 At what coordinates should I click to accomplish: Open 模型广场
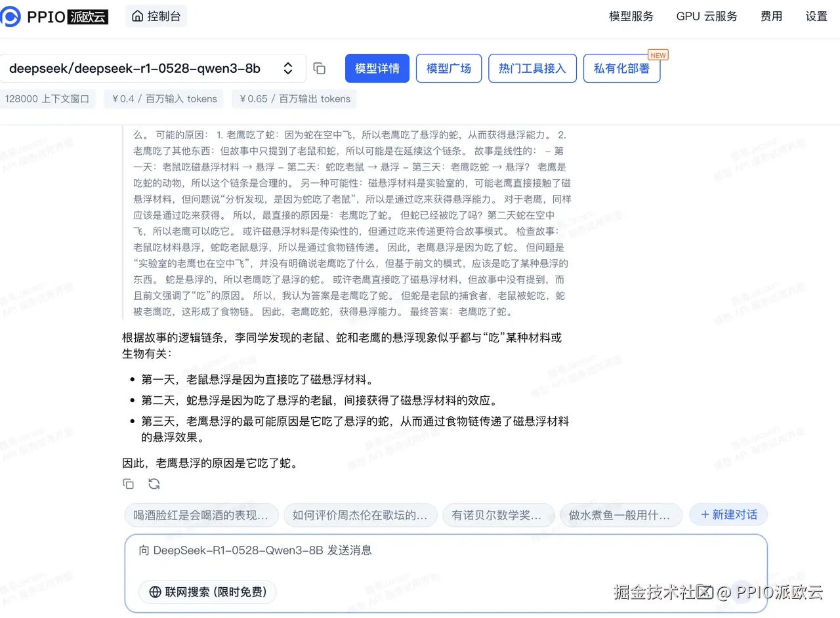(x=449, y=68)
